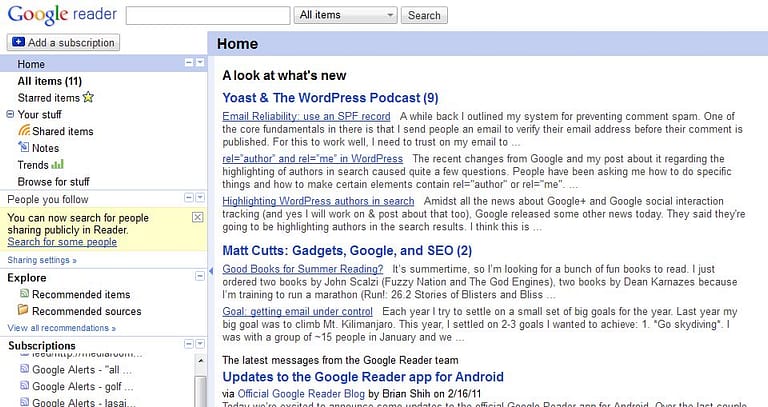Select Home in the navigation
The image size is (768, 407).
point(31,64)
